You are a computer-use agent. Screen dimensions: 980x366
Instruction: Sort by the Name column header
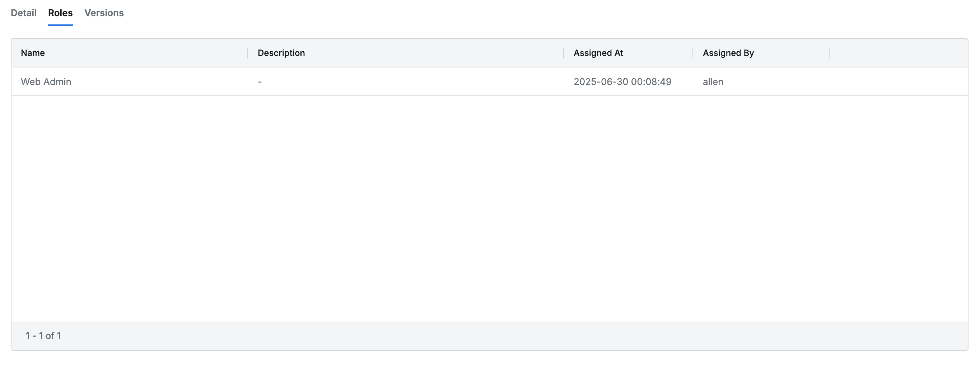tap(33, 53)
